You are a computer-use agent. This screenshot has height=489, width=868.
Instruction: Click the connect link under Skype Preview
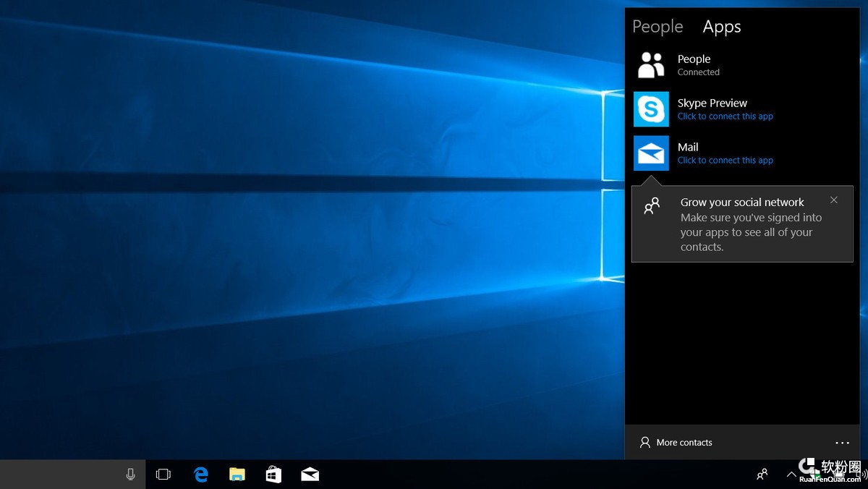[x=725, y=116]
